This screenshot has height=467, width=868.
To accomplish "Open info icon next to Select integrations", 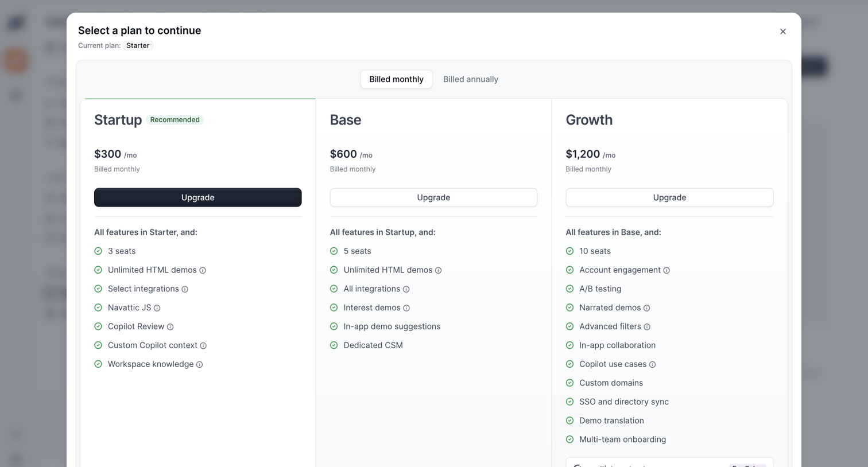I will [x=185, y=289].
